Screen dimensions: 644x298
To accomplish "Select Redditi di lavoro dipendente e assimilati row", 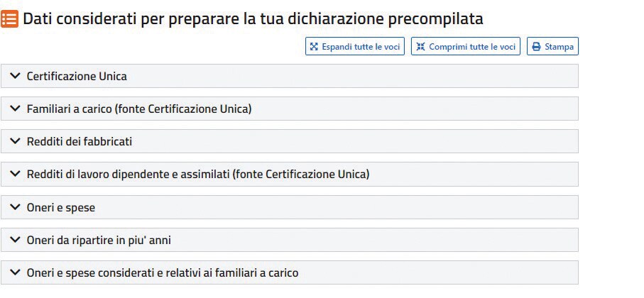I will 290,174.
